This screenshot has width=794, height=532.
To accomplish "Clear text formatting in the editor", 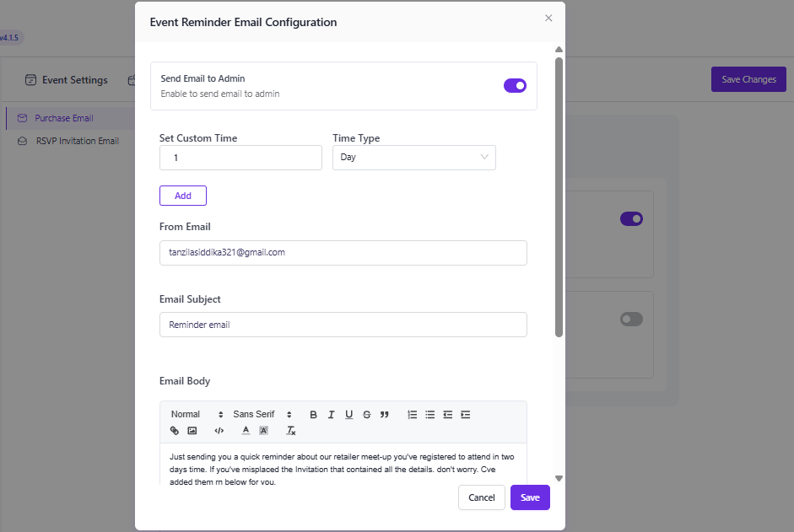I will tap(291, 431).
